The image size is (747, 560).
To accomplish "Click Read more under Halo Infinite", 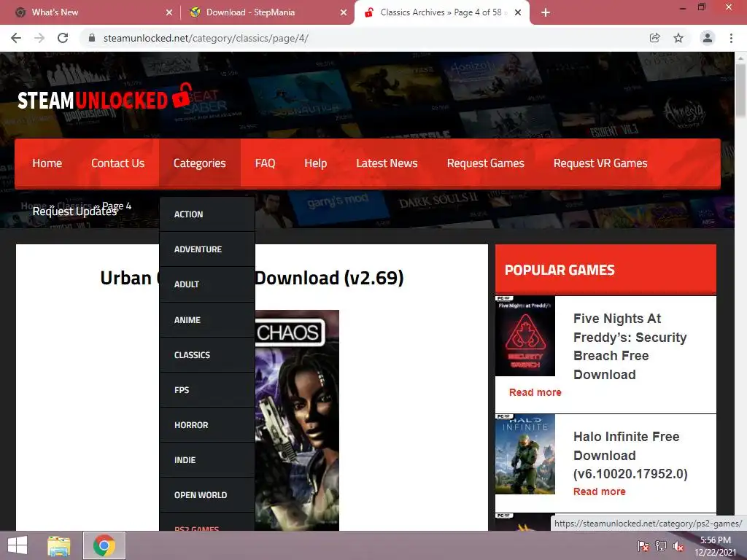I will click(600, 491).
